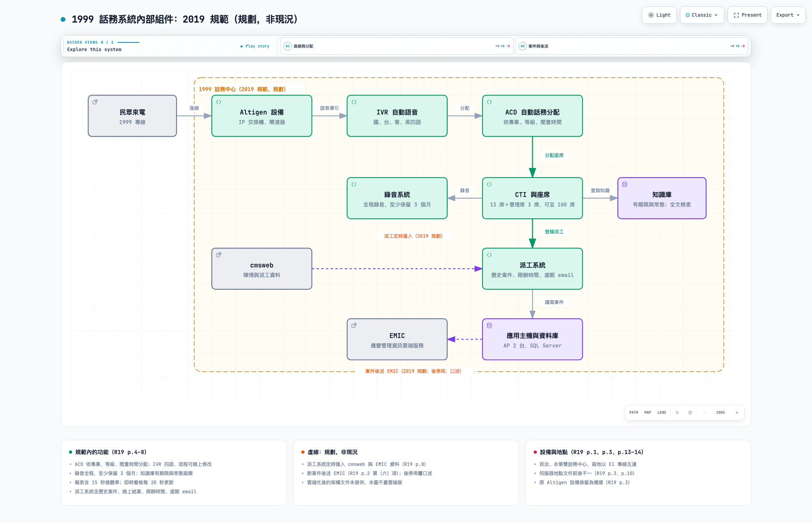Zoom out with the minus button
This screenshot has width=812, height=523.
click(704, 412)
